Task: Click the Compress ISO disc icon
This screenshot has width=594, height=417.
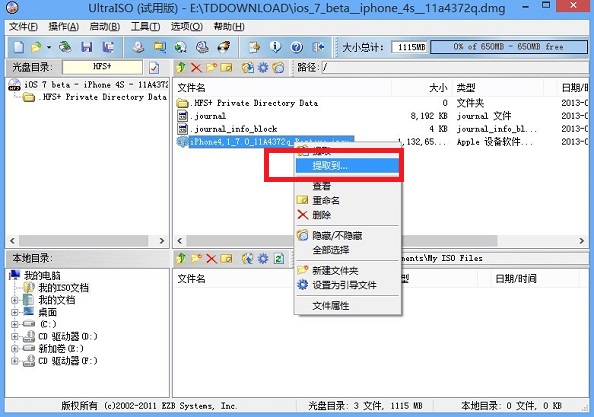Action: [181, 47]
